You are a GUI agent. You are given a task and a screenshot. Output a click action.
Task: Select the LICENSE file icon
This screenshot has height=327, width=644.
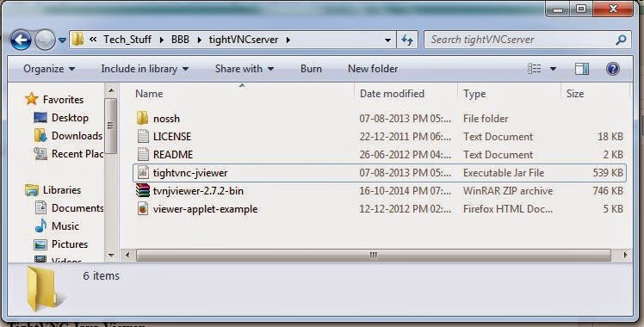143,136
